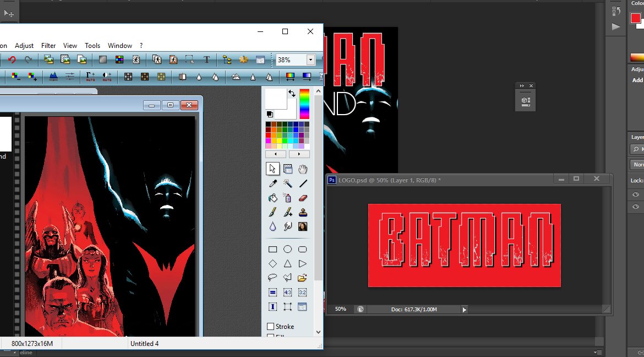Click the 50% zoom field in LOGO.psd
Screen dimensions: 644x357
point(341,309)
